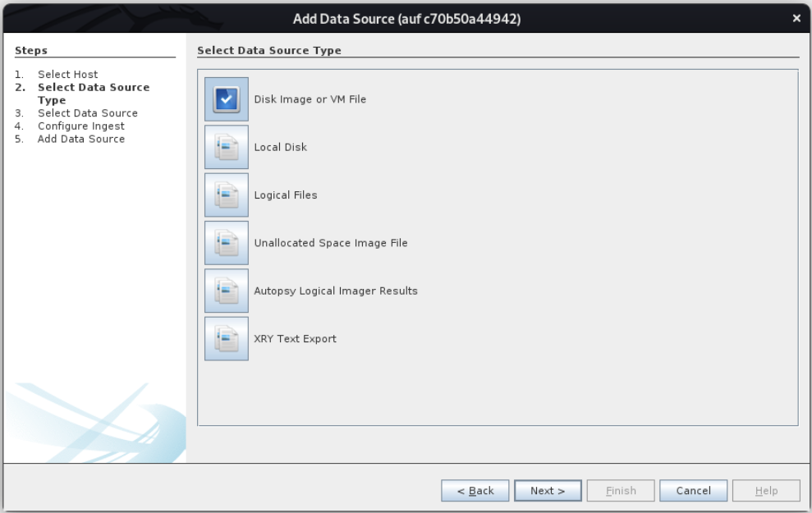
Task: Click the 'Logical Files' text label
Action: [x=285, y=195]
